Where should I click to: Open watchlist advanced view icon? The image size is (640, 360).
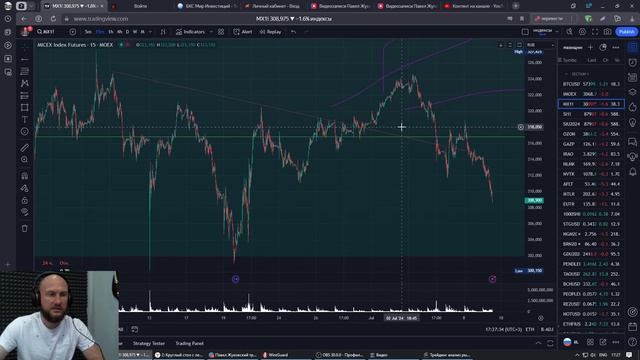click(603, 47)
